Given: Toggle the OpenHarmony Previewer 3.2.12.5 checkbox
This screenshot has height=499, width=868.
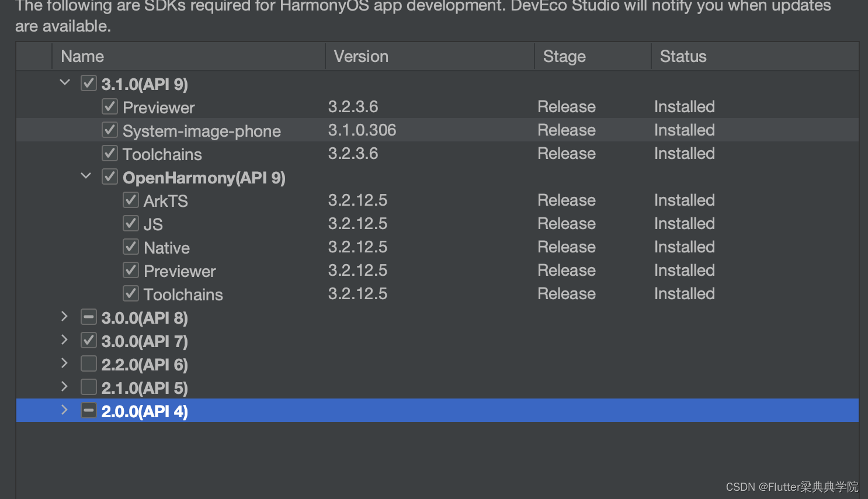Looking at the screenshot, I should click(x=131, y=270).
